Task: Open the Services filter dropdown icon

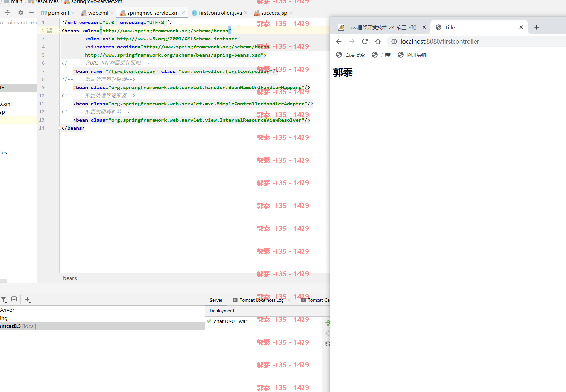Action: pyautogui.click(x=4, y=299)
